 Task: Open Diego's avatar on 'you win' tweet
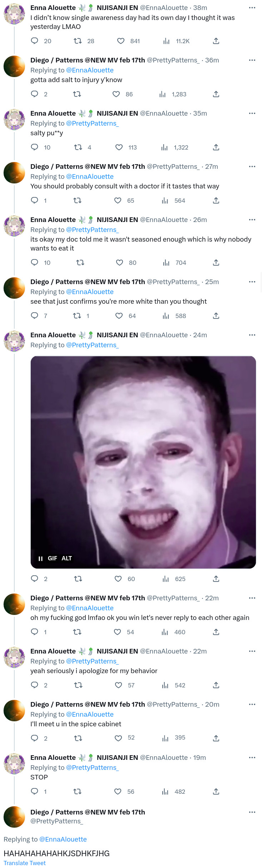pos(14,604)
